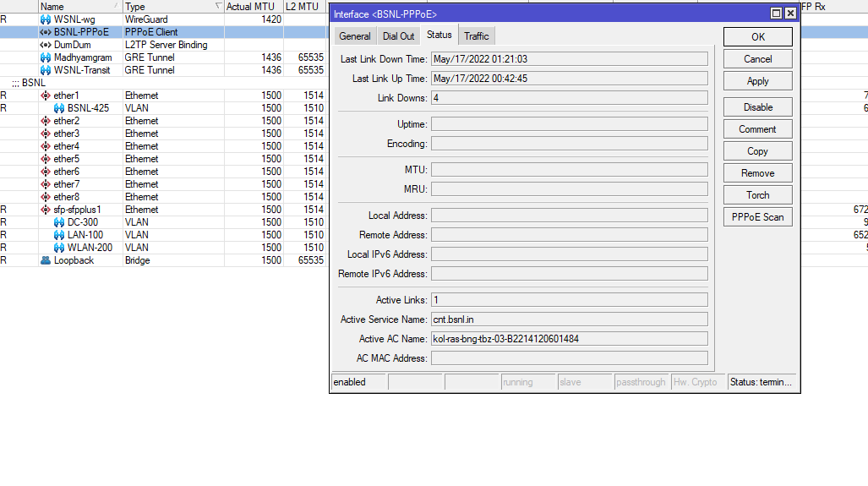Click the BSNL-425 VLAN icon
This screenshot has height=486, width=868.
tap(58, 108)
